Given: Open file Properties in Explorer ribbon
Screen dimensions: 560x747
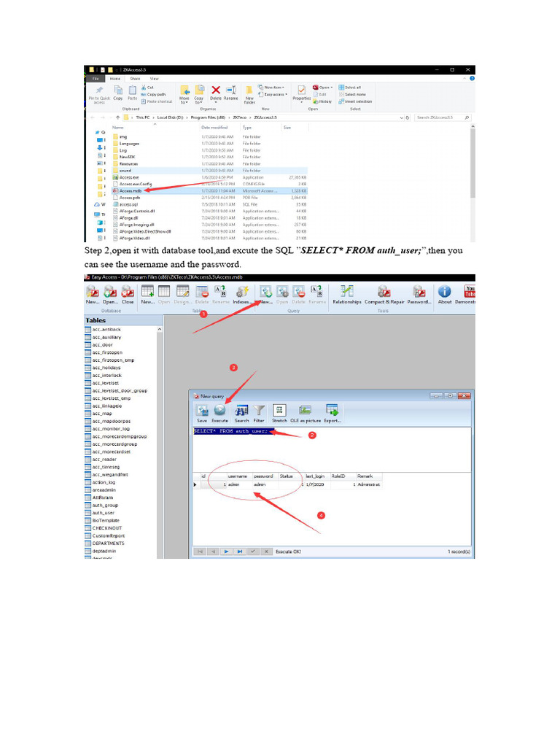Looking at the screenshot, I should coord(301,93).
